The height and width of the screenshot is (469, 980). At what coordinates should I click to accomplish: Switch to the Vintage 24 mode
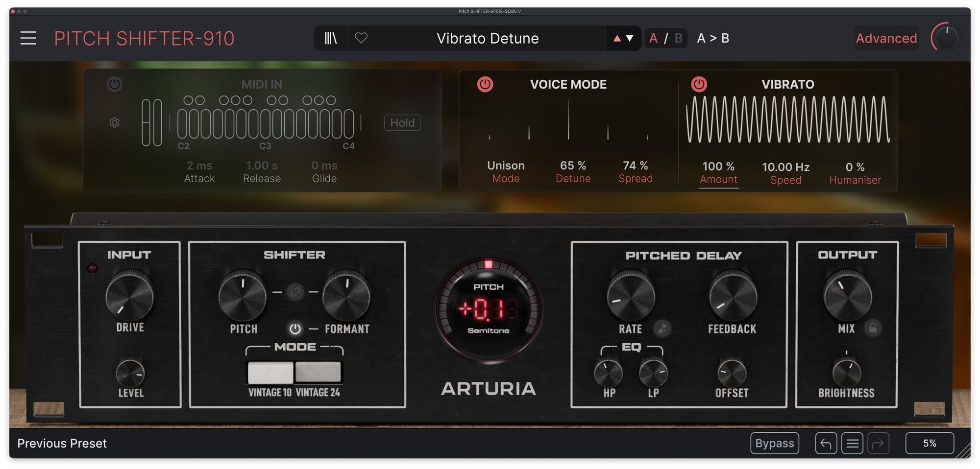[x=318, y=373]
